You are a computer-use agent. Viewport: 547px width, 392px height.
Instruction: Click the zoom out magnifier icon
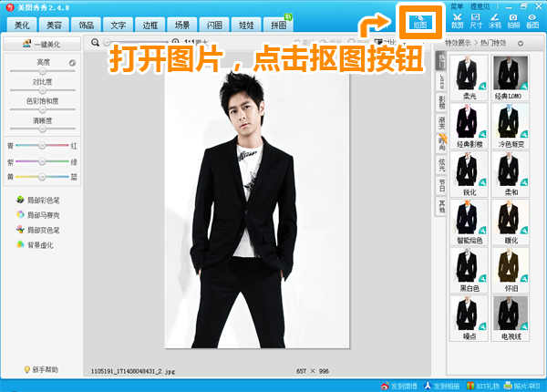pos(95,43)
